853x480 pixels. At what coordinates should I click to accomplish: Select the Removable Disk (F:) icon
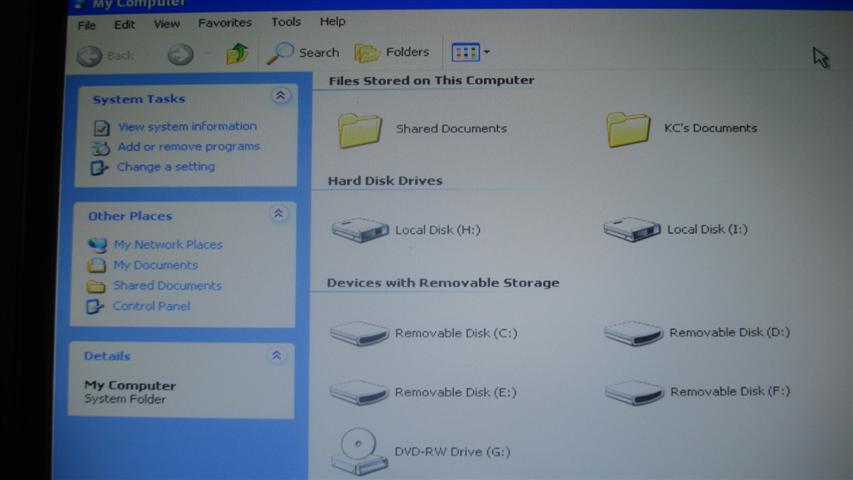(x=634, y=392)
